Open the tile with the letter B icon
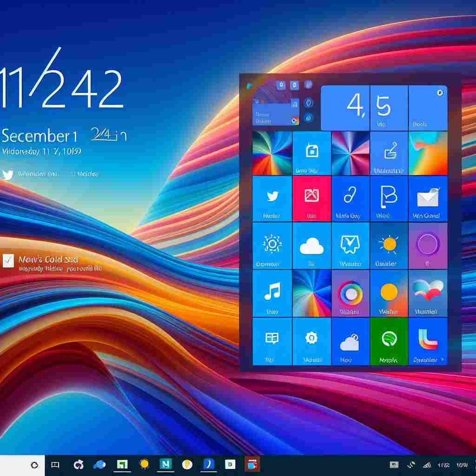The image size is (476, 476). pos(389,199)
